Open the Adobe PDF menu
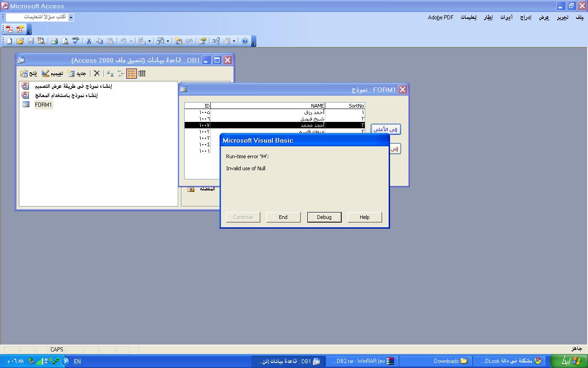588x368 pixels. [441, 17]
